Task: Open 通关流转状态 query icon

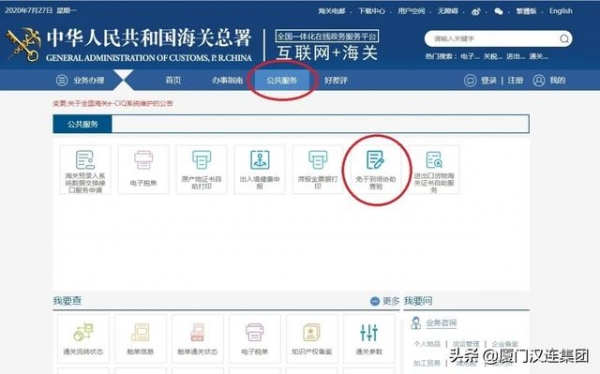Action: 83,332
